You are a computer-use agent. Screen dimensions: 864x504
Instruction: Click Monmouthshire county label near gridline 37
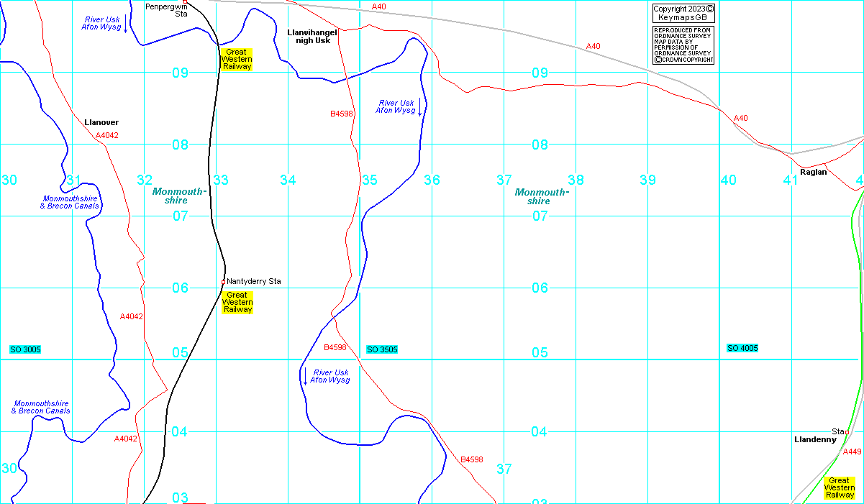(542, 196)
